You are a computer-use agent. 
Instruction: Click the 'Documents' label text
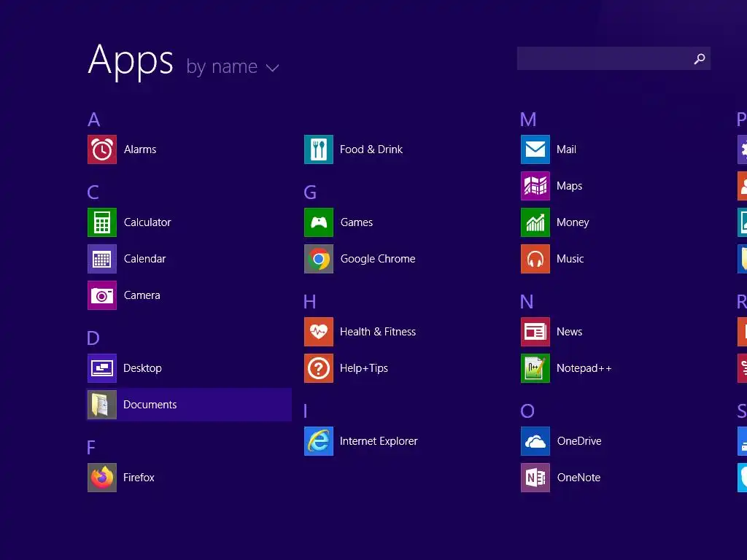(150, 405)
